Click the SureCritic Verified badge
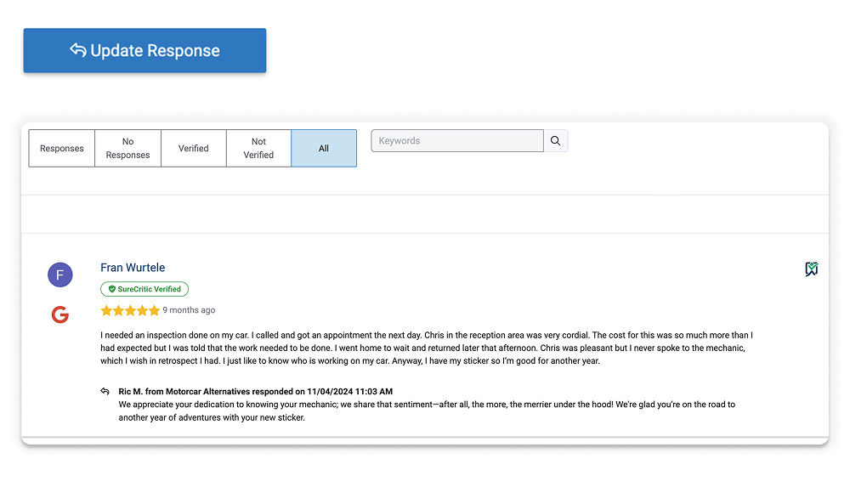850x504 pixels. click(144, 289)
